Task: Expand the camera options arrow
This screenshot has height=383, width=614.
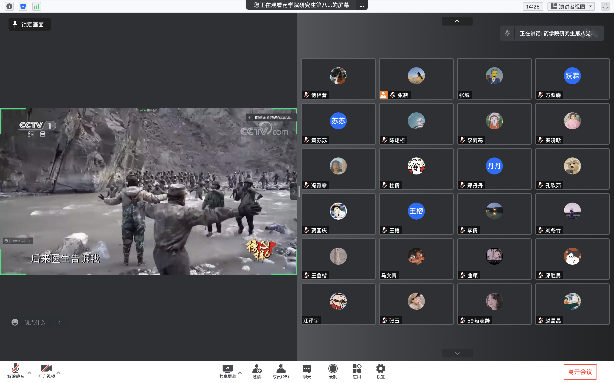Action: point(58,373)
